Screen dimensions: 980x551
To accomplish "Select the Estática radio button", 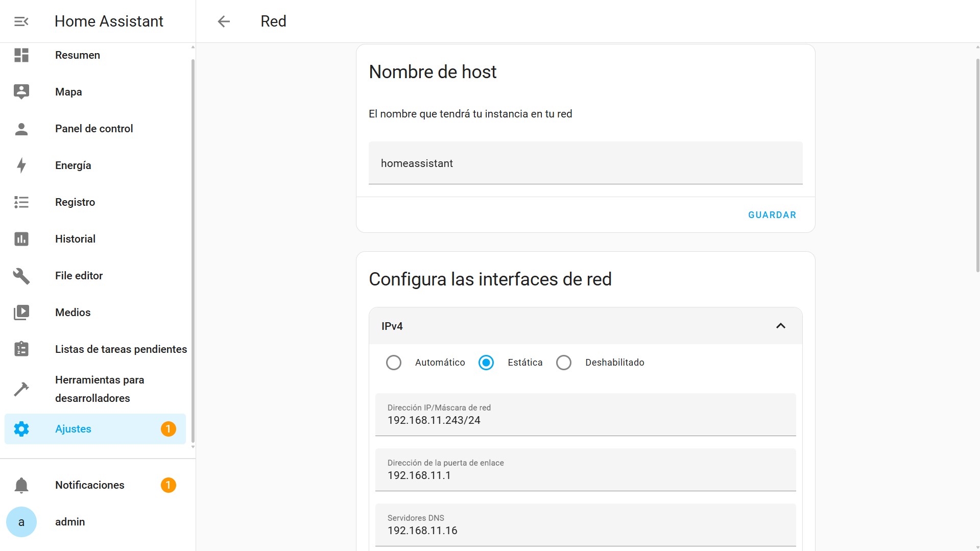I will click(486, 362).
